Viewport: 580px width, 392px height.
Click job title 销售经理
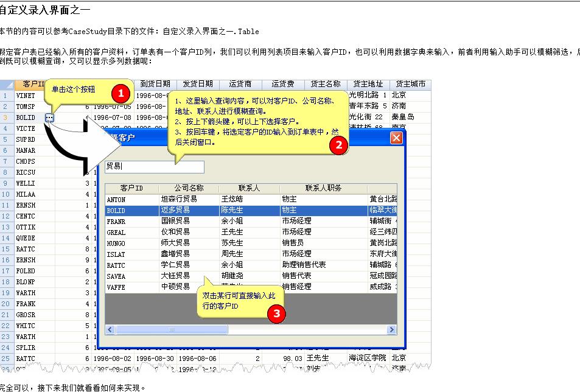(296, 287)
